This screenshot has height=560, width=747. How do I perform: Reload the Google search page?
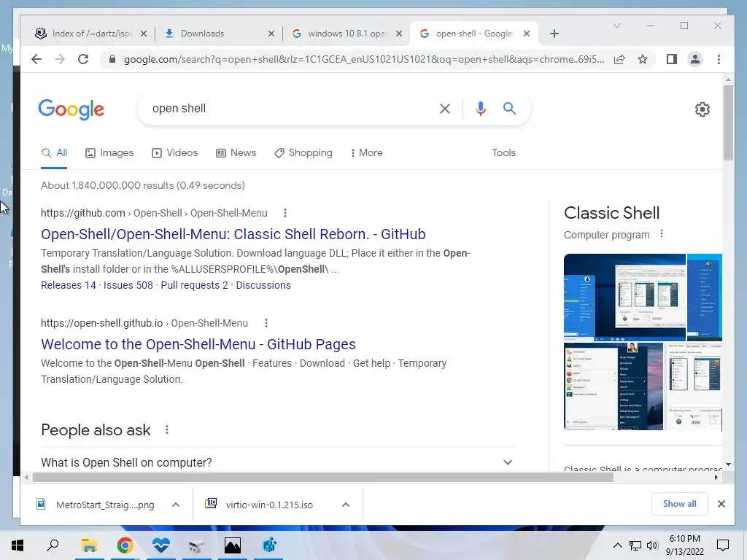click(83, 59)
